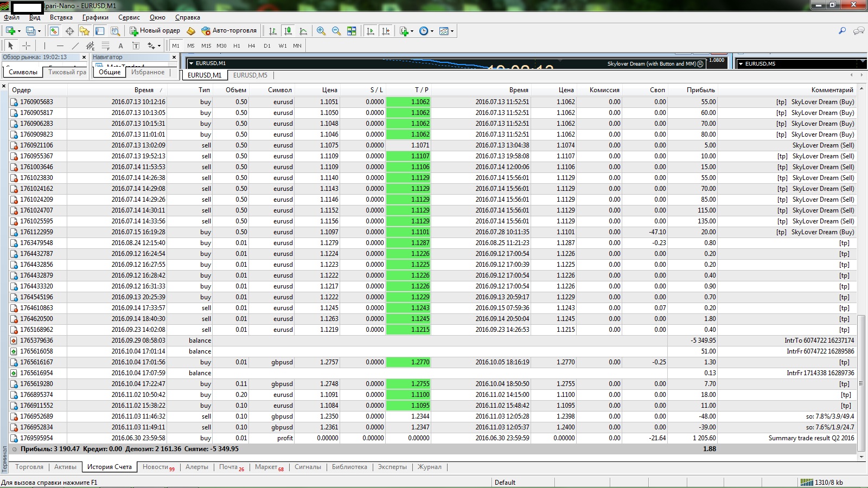Viewport: 868px width, 488px height.
Task: Launch MetaEditor via yellow book icon
Action: (191, 31)
